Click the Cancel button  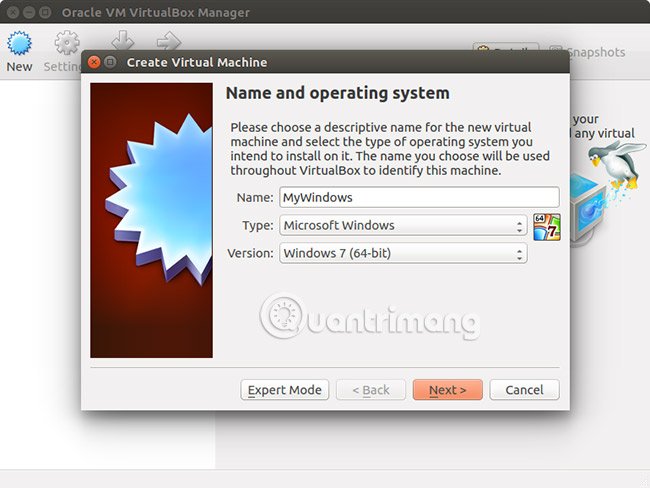click(524, 390)
